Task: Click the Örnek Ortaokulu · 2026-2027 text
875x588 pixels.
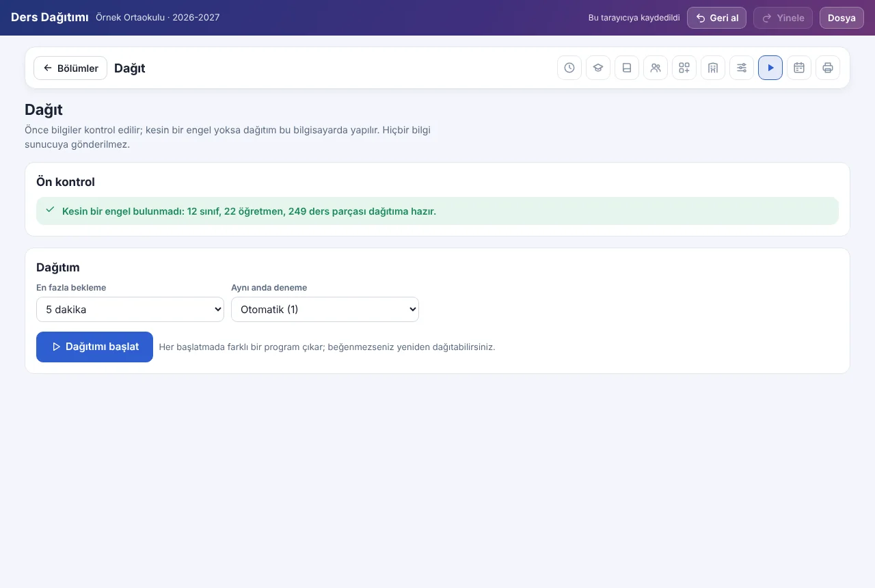Action: pos(158,17)
